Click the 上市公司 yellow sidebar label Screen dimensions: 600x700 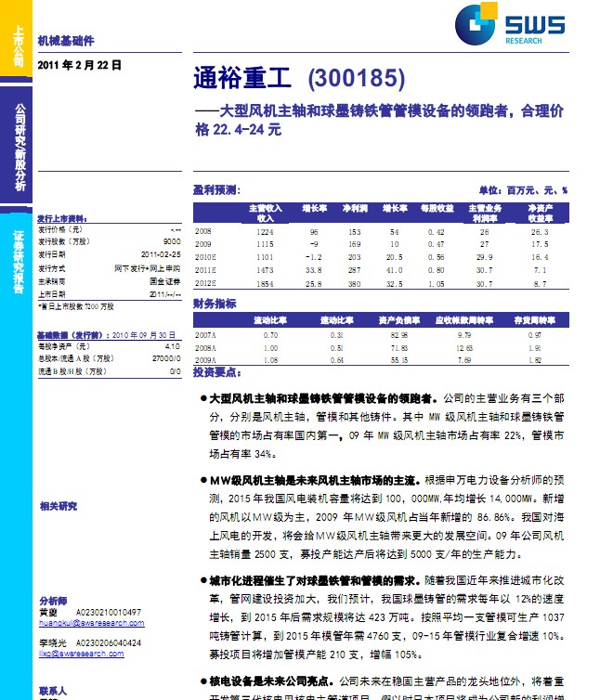coord(18,46)
